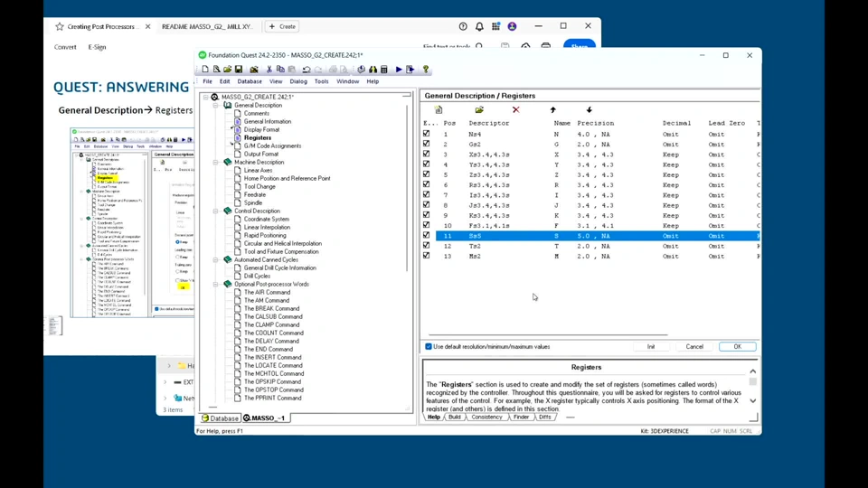The image size is (868, 488).
Task: Toggle Use default resolution/minimum/maximum values
Action: pyautogui.click(x=429, y=347)
